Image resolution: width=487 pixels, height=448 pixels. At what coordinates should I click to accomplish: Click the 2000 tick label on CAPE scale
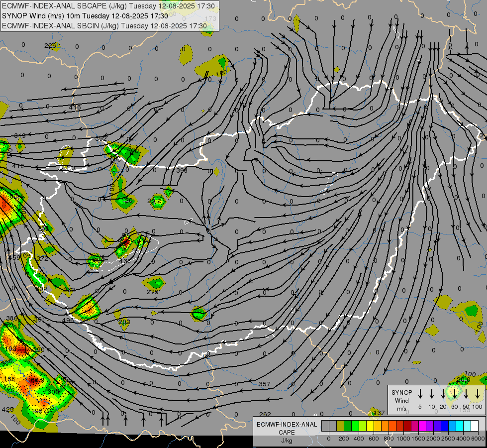click(x=433, y=439)
